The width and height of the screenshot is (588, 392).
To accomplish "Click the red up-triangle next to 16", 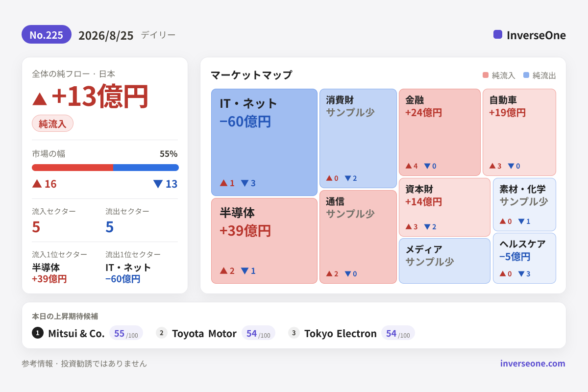I will tap(37, 183).
